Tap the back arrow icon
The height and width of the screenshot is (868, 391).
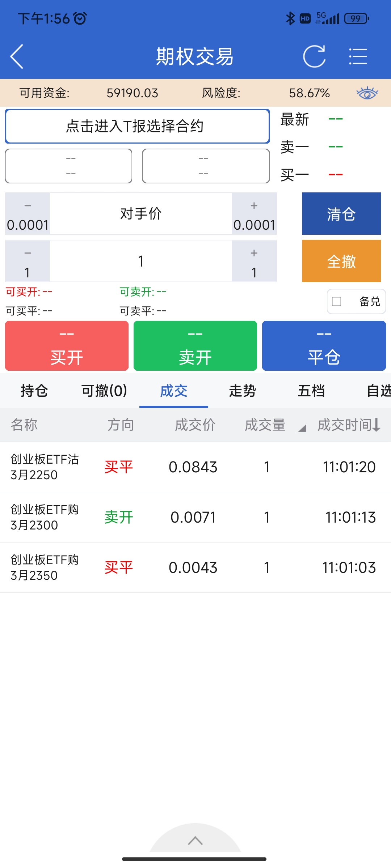(x=17, y=56)
